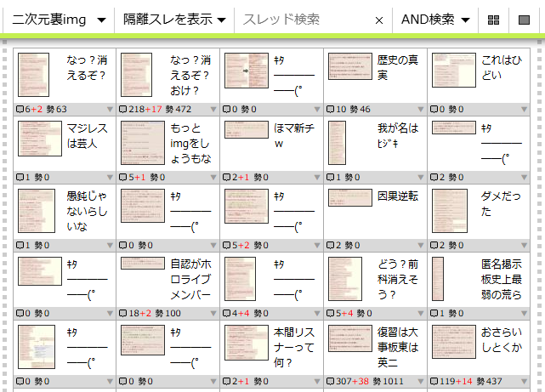545x392 pixels.
Task: Click comment icon on 自認がホロライブメンバー thread
Action: 123,314
